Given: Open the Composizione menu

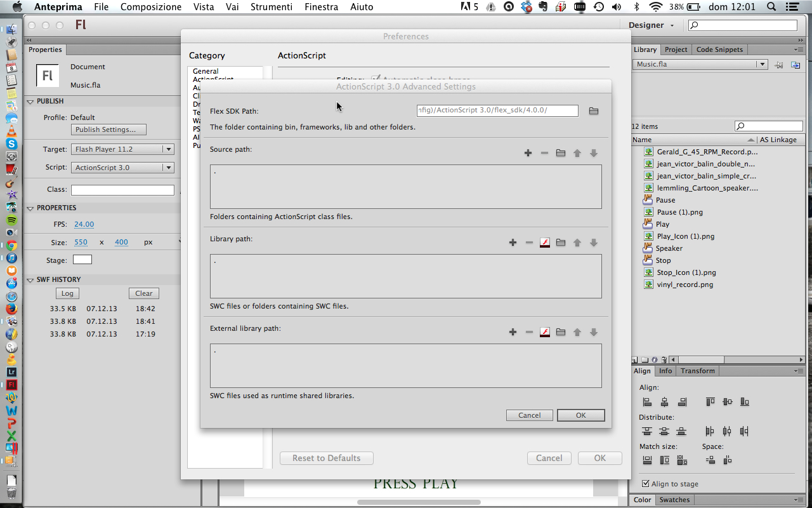Looking at the screenshot, I should [x=151, y=7].
